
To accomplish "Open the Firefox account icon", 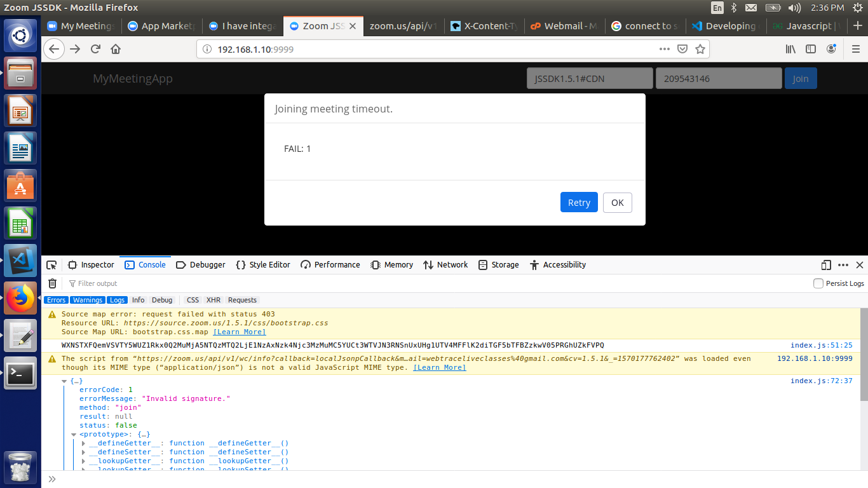I will (x=831, y=49).
